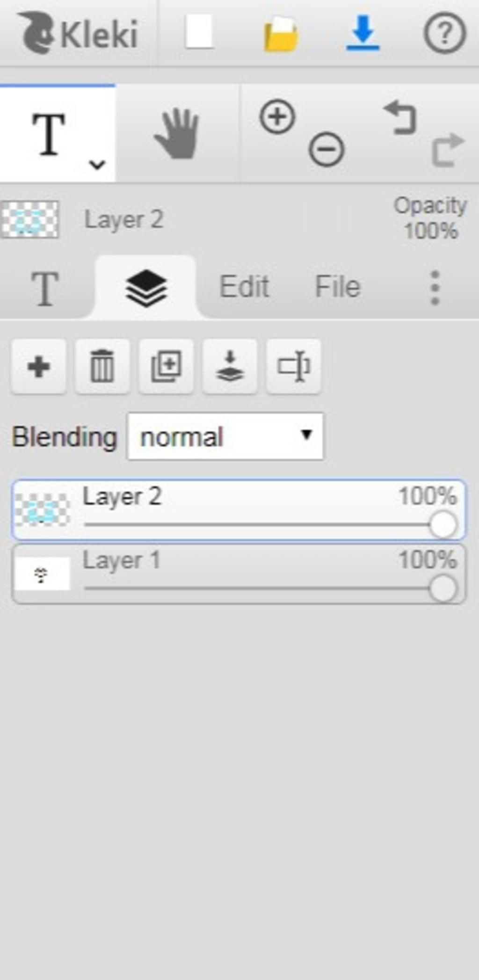Undo the last action
The width and height of the screenshot is (479, 980).
tap(400, 118)
